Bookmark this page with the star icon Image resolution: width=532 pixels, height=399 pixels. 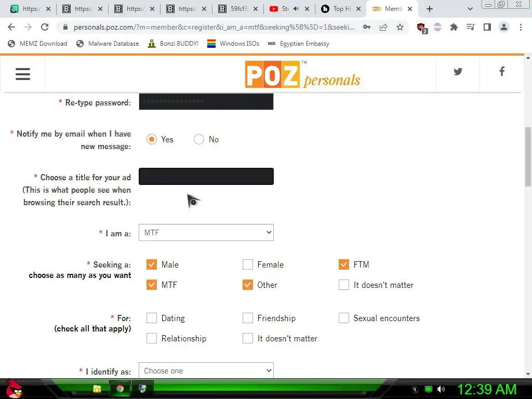click(400, 27)
